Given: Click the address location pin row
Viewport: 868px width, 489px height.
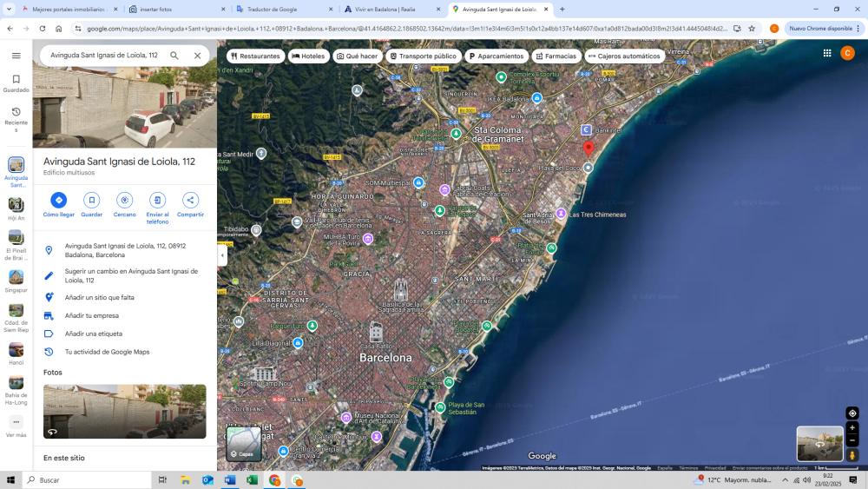Looking at the screenshot, I should [124, 250].
